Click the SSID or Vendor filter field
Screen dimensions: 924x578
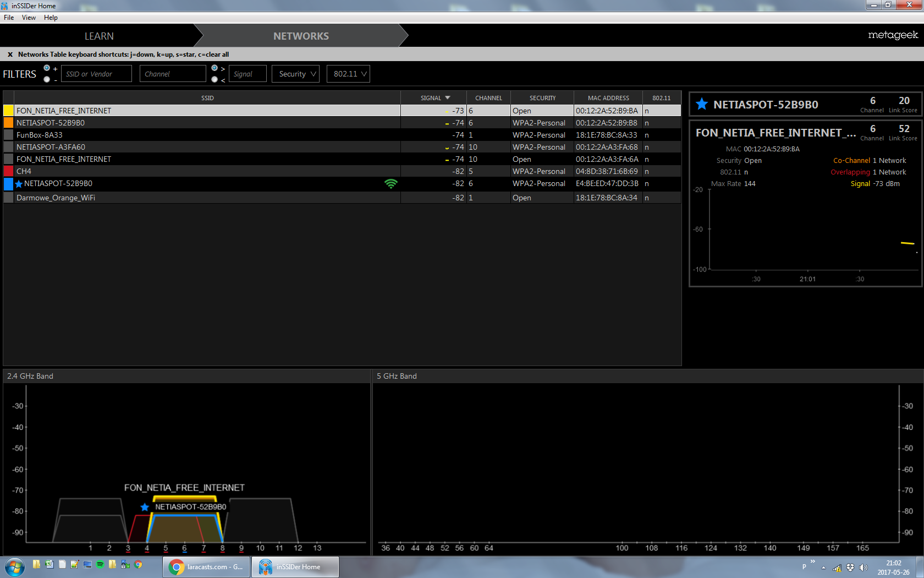[96, 74]
